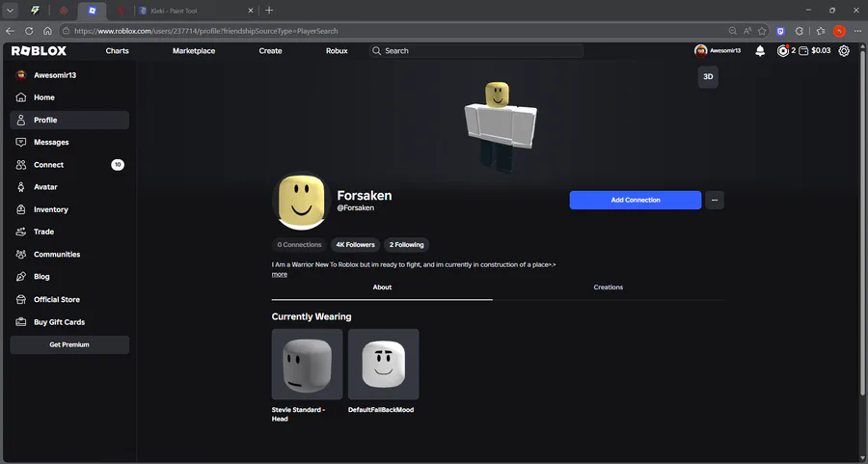
Task: Expand the description with the more link
Action: [279, 275]
